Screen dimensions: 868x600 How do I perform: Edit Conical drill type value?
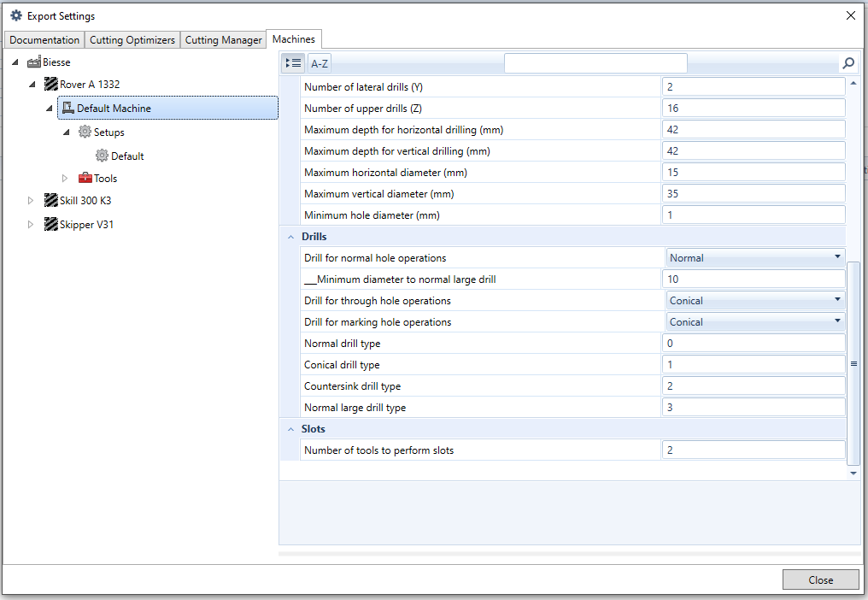[754, 365]
